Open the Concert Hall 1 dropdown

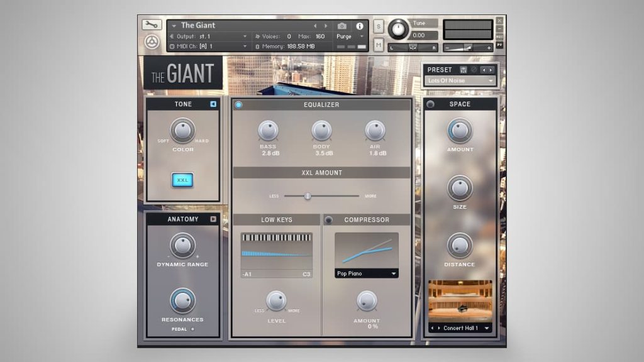coord(459,328)
